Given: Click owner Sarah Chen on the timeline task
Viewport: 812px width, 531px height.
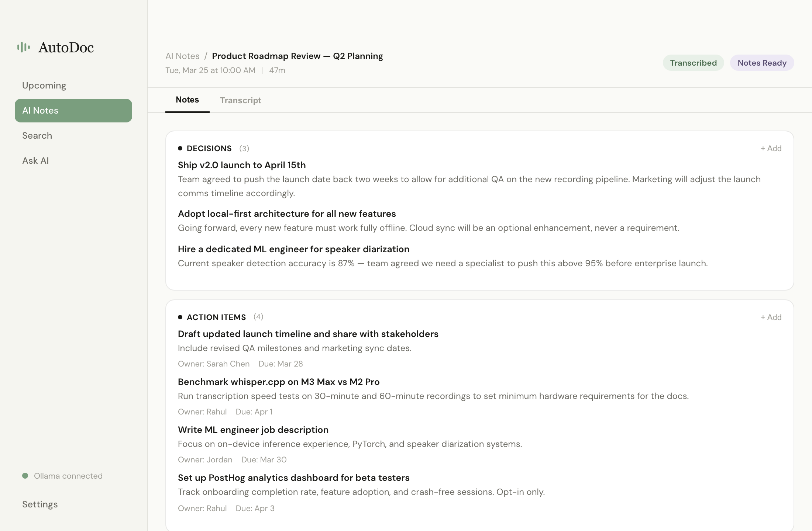Looking at the screenshot, I should [214, 364].
